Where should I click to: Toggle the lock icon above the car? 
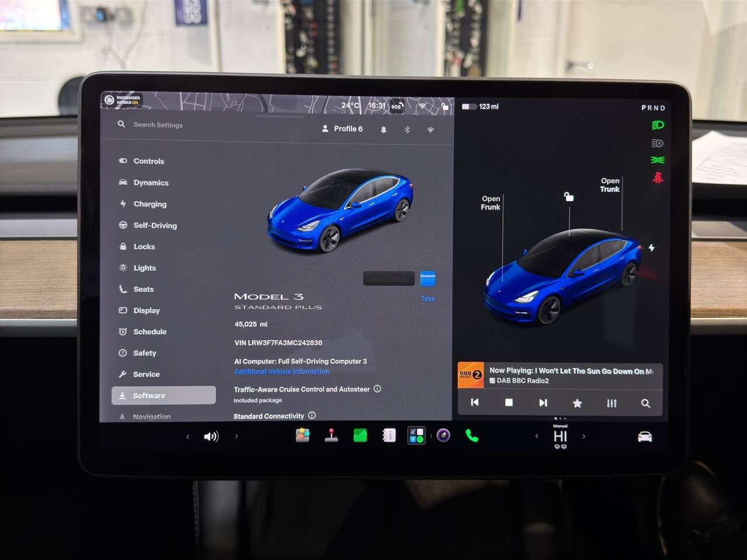(568, 197)
